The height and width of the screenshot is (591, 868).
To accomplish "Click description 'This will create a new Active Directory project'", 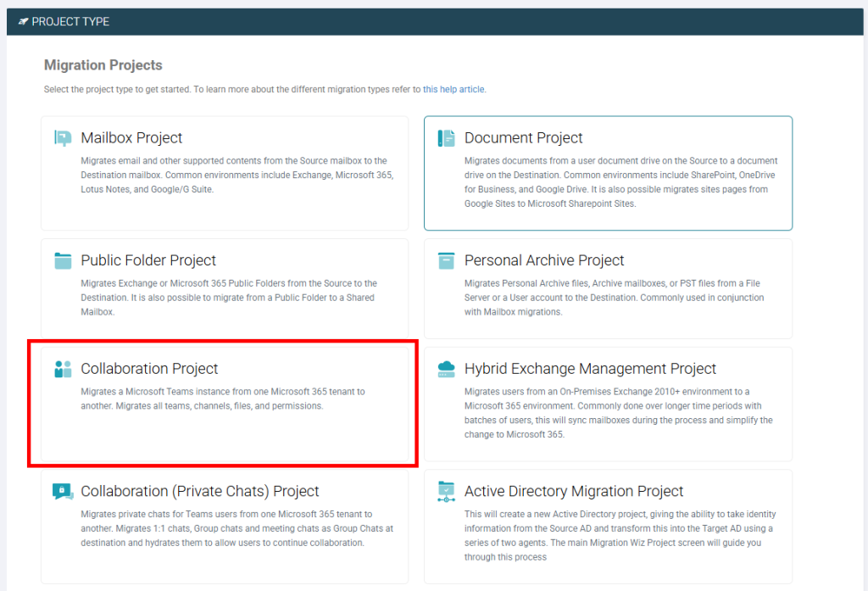I will click(620, 536).
